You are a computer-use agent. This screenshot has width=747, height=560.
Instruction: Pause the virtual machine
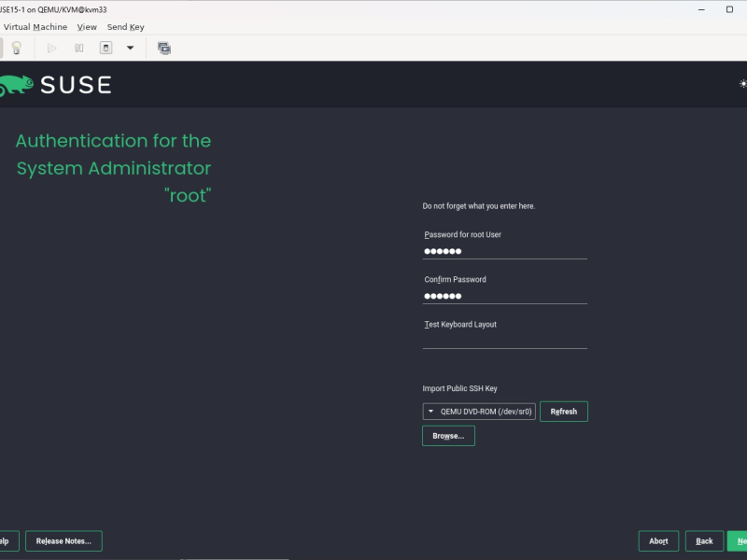click(79, 49)
